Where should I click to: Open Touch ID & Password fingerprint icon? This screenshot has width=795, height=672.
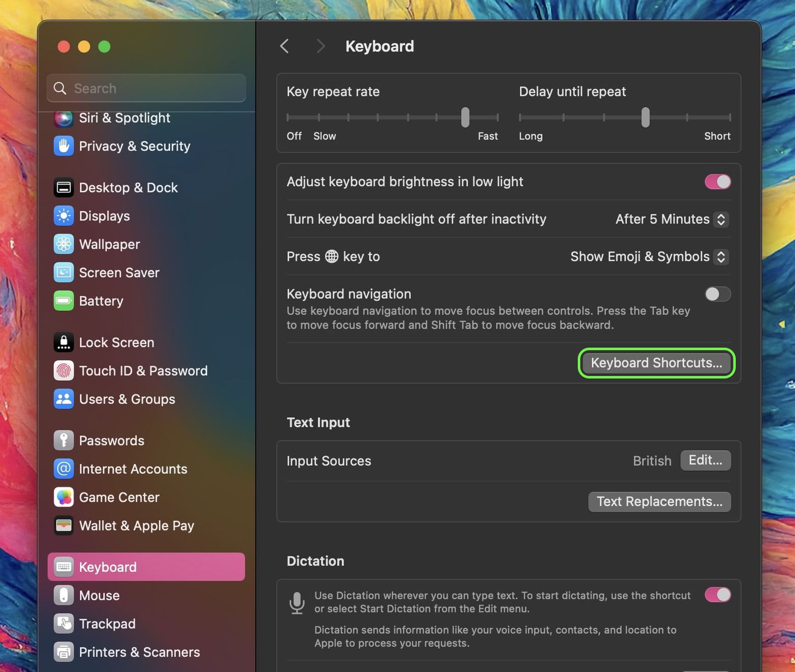tap(64, 371)
